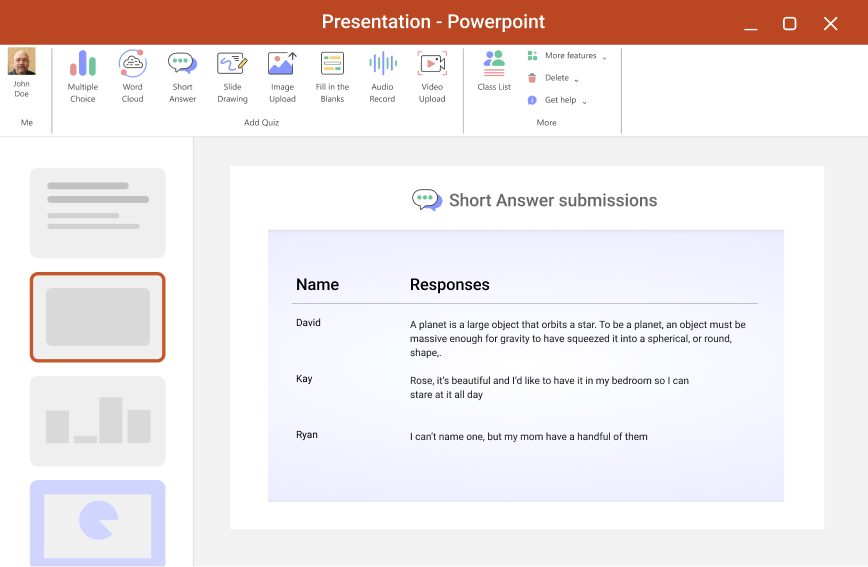Open the Slide Drawing quiz tool
Viewport: 868px width, 567px height.
[232, 77]
